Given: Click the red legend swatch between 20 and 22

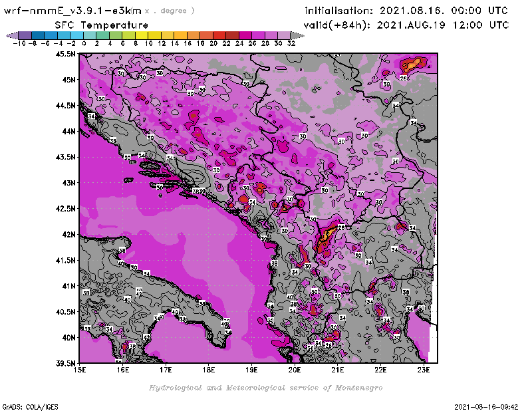Looking at the screenshot, I should (219, 35).
